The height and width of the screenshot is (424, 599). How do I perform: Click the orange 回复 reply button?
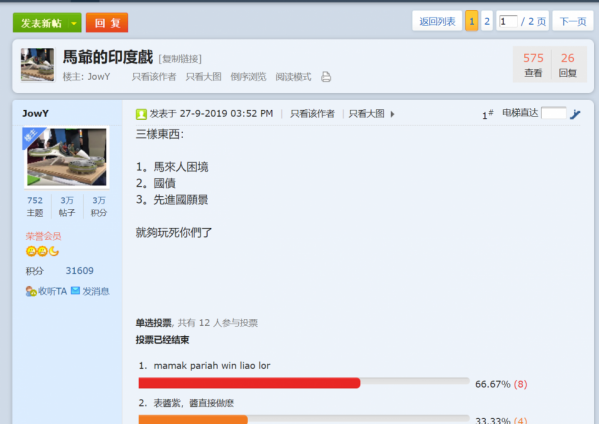107,23
